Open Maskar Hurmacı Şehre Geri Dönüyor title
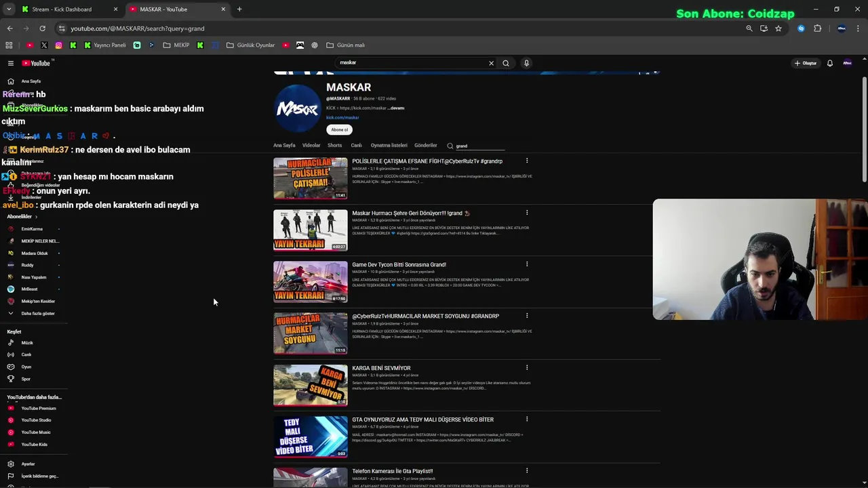This screenshot has height=488, width=868. pyautogui.click(x=411, y=213)
